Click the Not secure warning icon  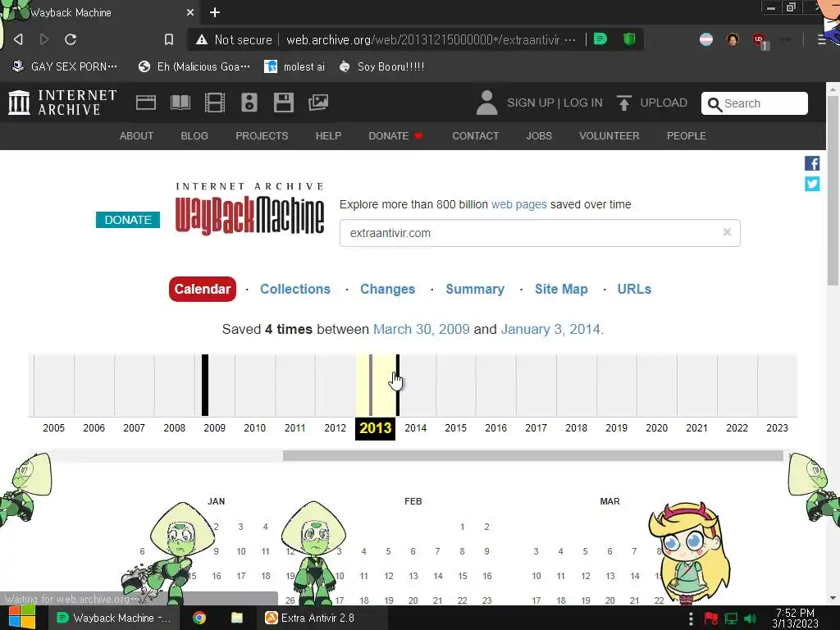202,39
